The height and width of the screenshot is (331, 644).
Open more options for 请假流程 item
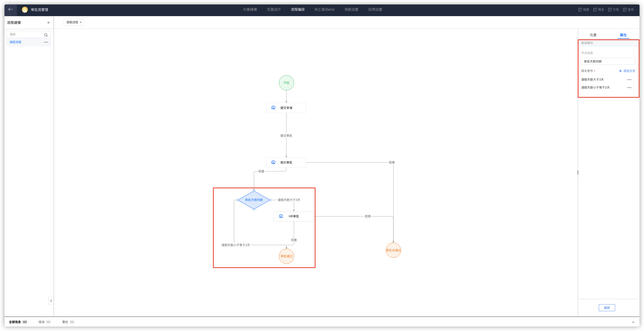tap(46, 42)
